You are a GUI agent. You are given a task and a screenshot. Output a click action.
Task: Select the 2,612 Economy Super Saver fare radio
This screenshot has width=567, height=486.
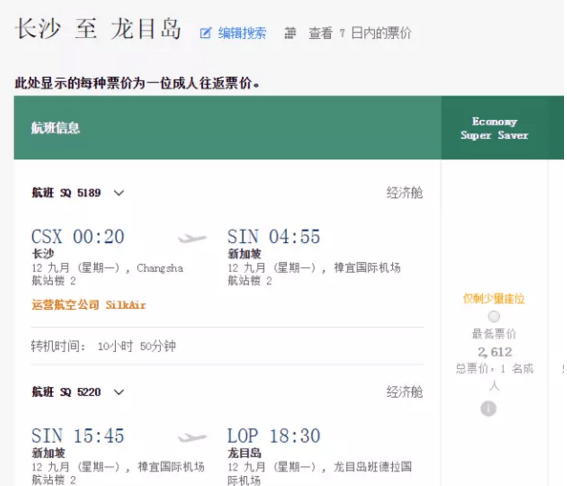[x=494, y=317]
